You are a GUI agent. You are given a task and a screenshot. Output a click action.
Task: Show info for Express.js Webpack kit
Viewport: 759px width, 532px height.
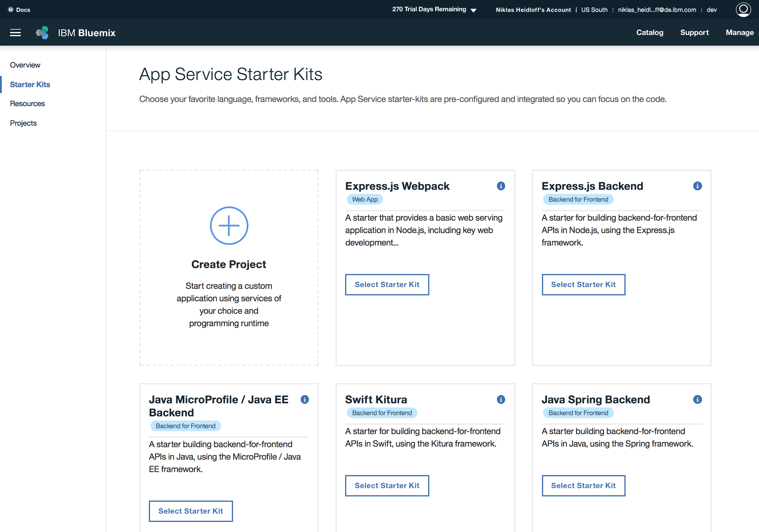(x=501, y=186)
